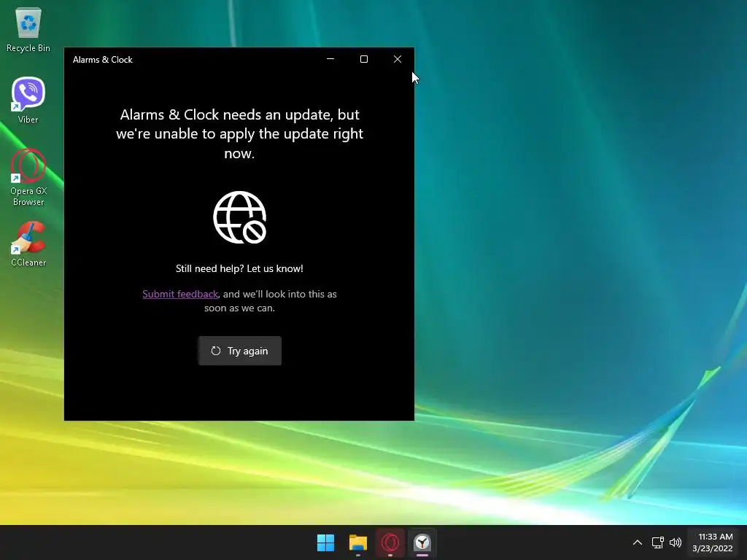Switch to Opera GX in the taskbar
747x560 pixels.
coord(390,542)
